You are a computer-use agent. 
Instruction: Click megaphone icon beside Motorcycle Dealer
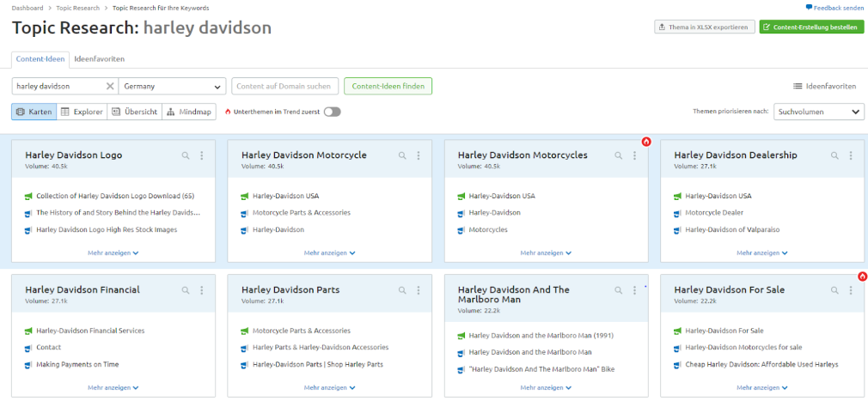click(677, 213)
